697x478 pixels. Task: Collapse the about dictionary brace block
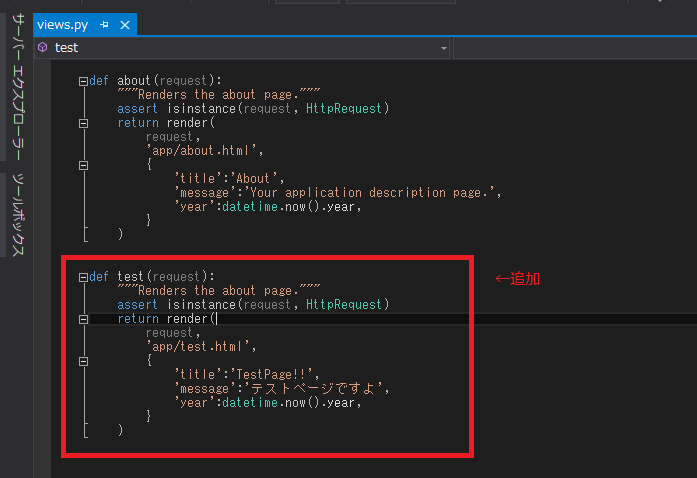(x=83, y=165)
